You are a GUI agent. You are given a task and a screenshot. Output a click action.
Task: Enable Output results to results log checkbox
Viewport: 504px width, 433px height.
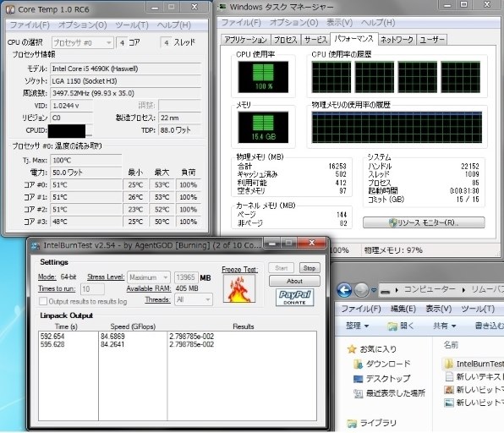(43, 302)
